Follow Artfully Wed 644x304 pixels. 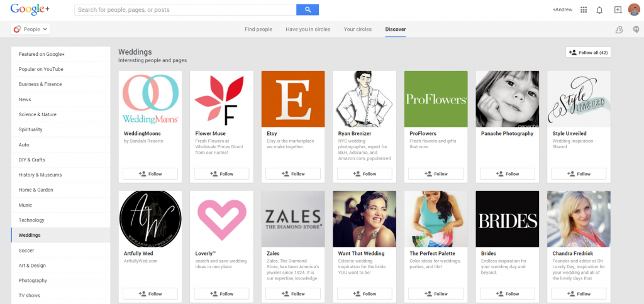point(150,294)
